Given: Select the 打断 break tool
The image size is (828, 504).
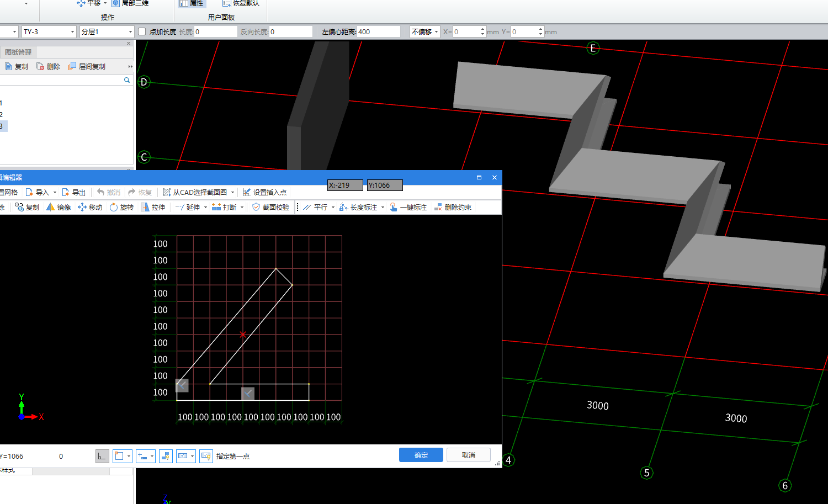Looking at the screenshot, I should point(224,207).
